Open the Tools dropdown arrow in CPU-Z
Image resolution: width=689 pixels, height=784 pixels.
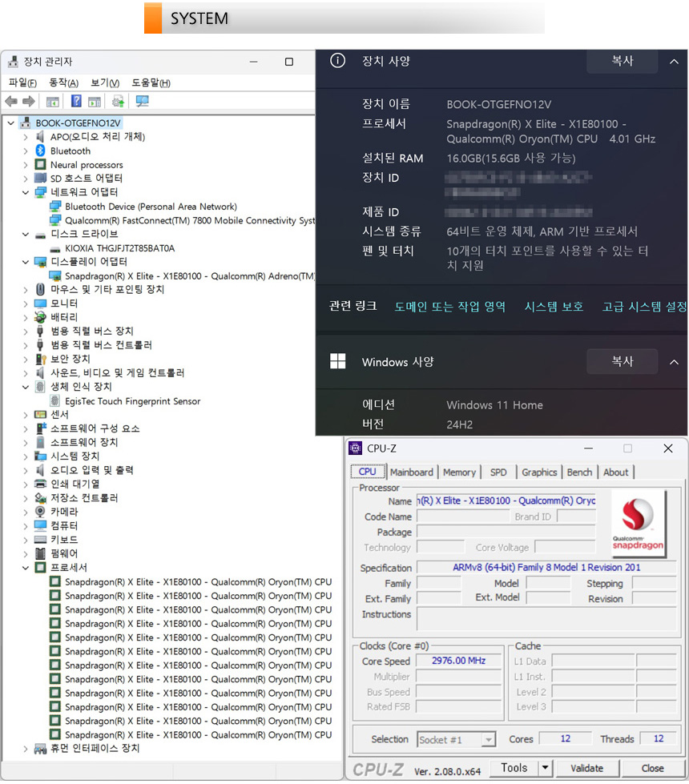(x=545, y=769)
